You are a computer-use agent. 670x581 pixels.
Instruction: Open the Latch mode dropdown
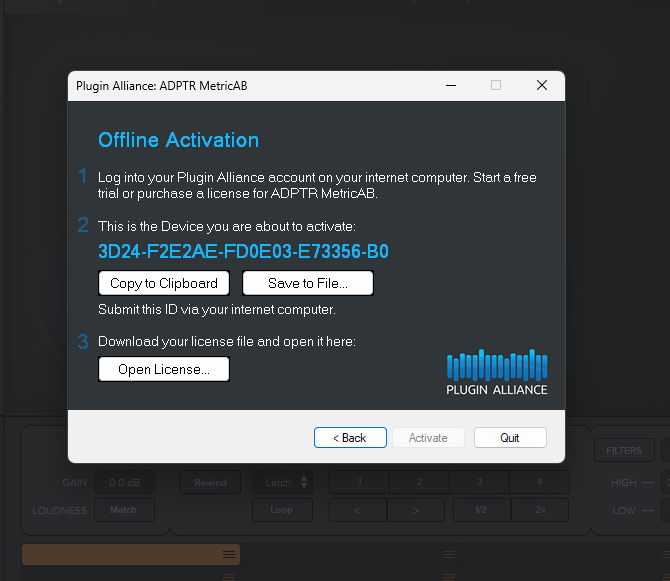281,482
